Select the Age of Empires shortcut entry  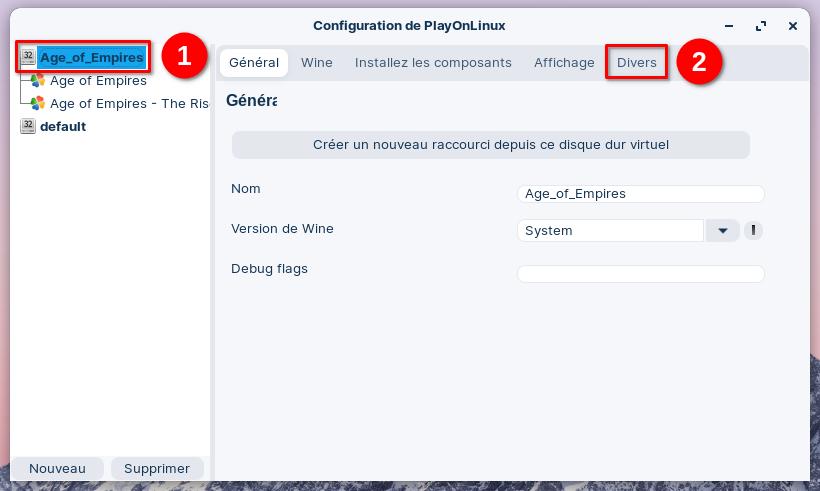click(98, 81)
